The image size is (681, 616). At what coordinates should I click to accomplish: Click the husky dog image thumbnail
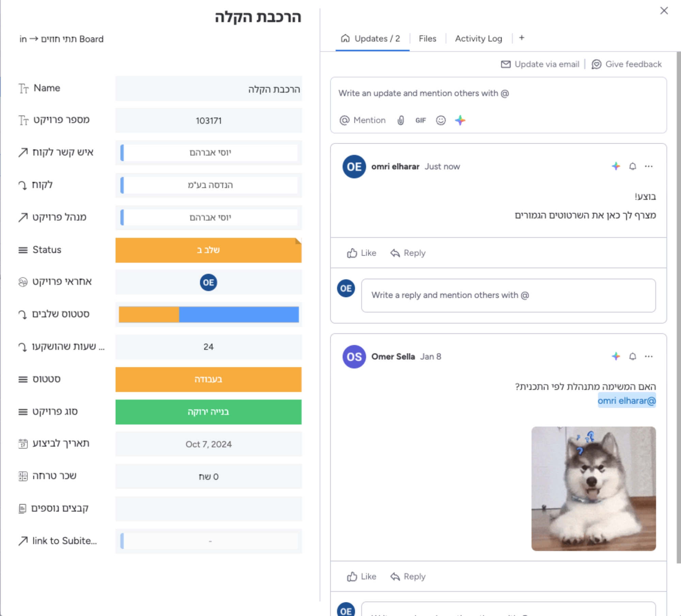point(593,489)
